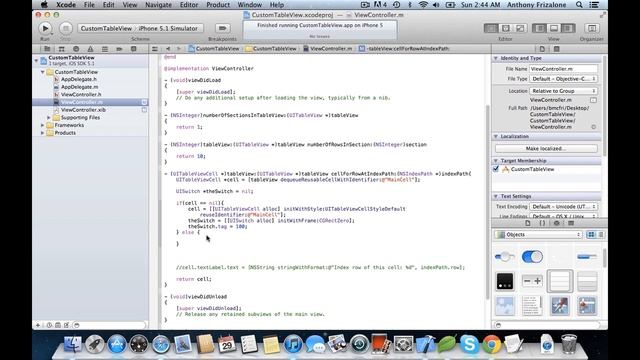Stop the running app
Viewport: 640px width, 360px height.
66,28
